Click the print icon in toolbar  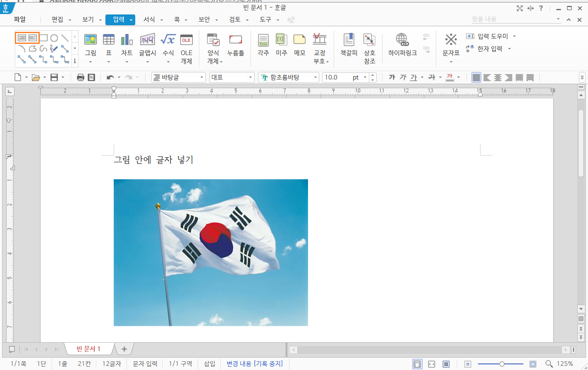[x=81, y=77]
